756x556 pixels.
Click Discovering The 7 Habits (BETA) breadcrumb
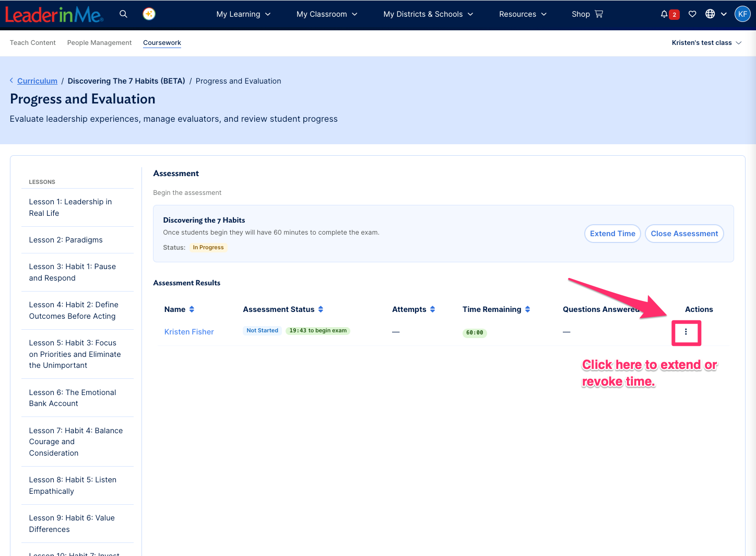pos(126,81)
